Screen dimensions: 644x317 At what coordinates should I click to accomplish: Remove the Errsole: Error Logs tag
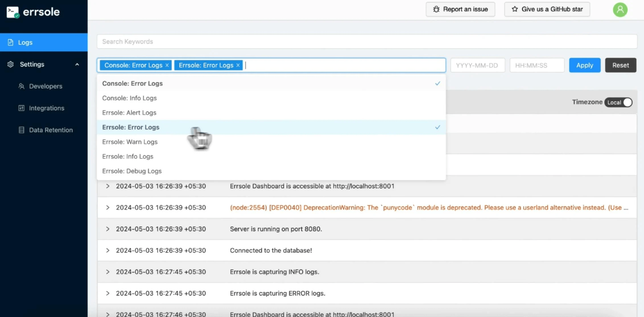pyautogui.click(x=238, y=65)
